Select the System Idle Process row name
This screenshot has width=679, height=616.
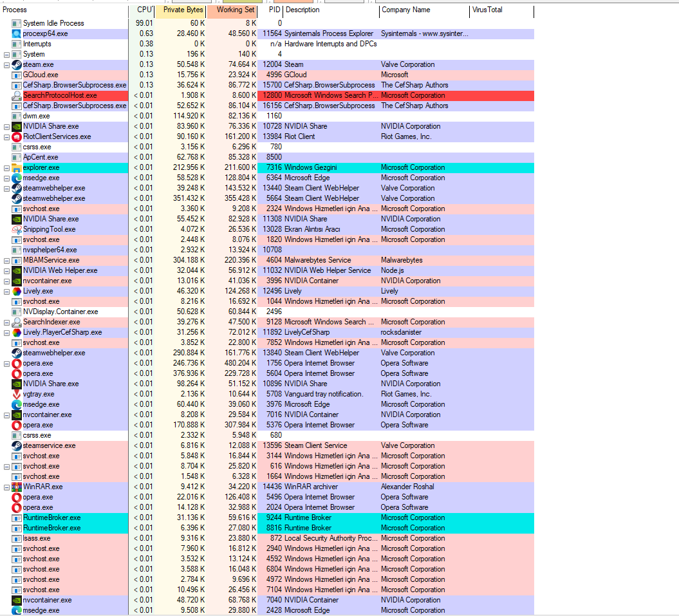pos(53,23)
